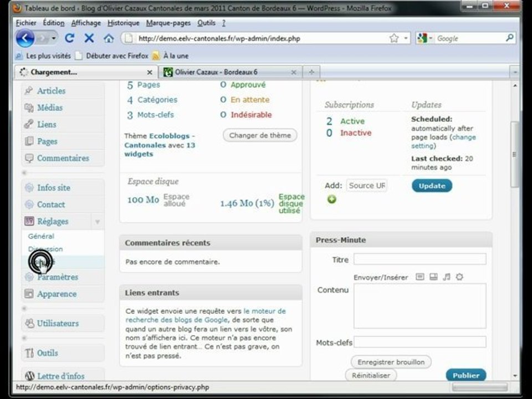Click the blue Update button

(432, 186)
